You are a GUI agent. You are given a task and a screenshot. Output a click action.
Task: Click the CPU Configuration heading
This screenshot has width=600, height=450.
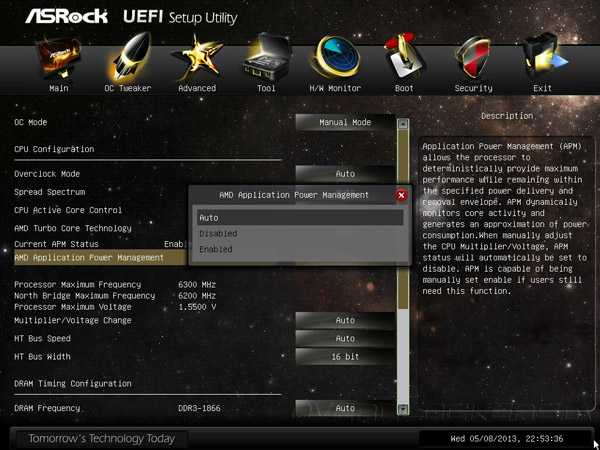tap(54, 149)
